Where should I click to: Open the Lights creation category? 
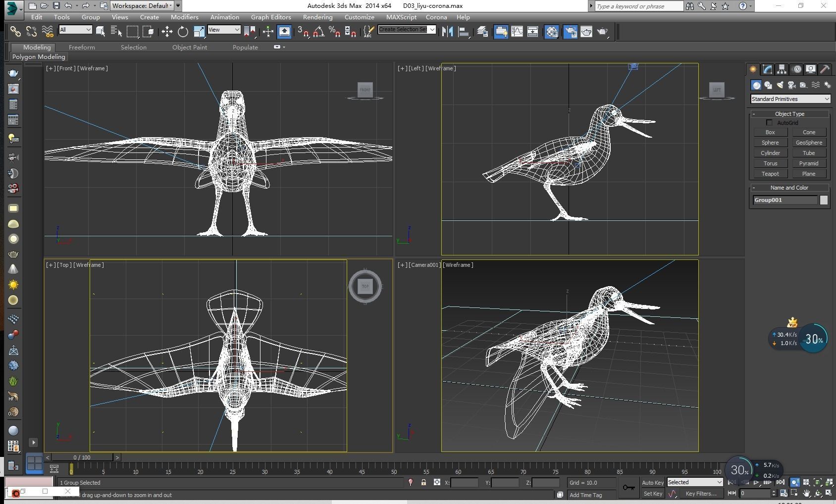point(780,85)
